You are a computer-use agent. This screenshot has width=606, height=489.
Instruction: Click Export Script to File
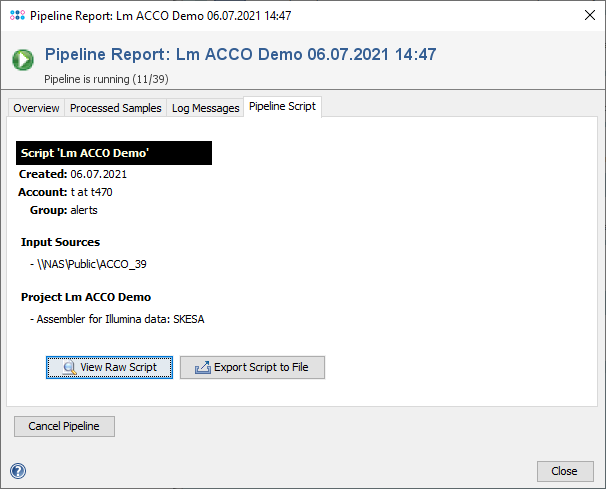pos(252,367)
